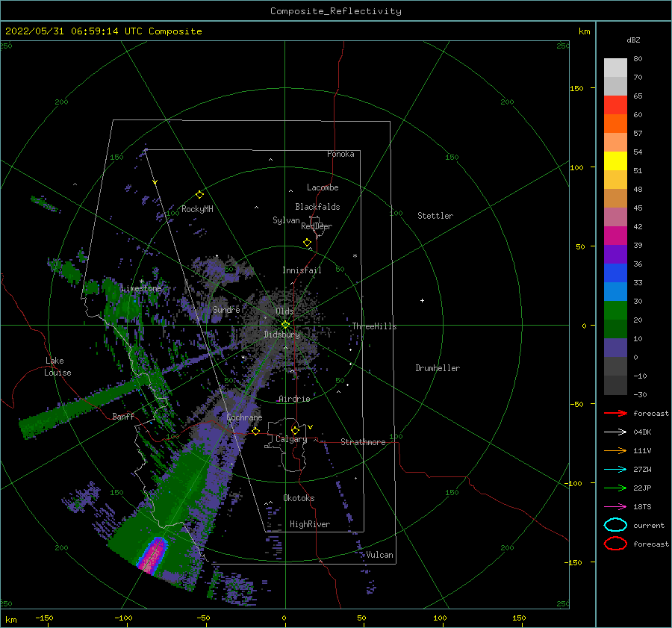This screenshot has width=672, height=628.
Task: Select the dusty pink 45 dBZ swatch
Action: coord(615,217)
